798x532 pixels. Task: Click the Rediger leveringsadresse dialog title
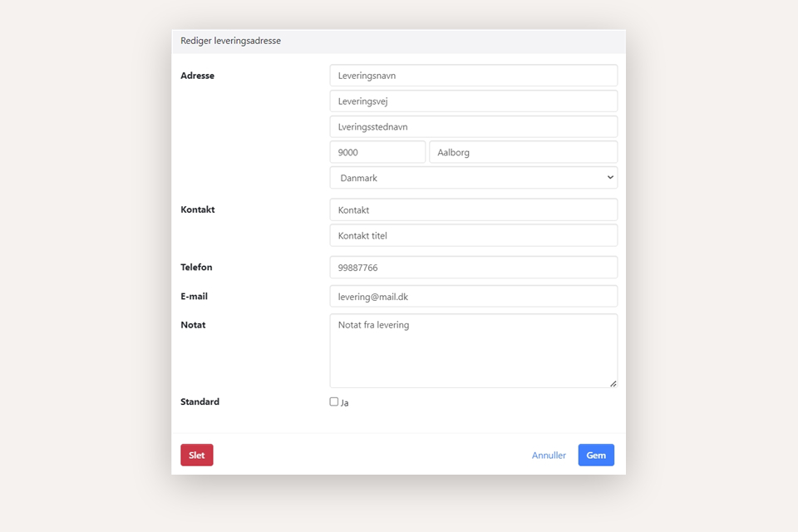click(x=231, y=41)
